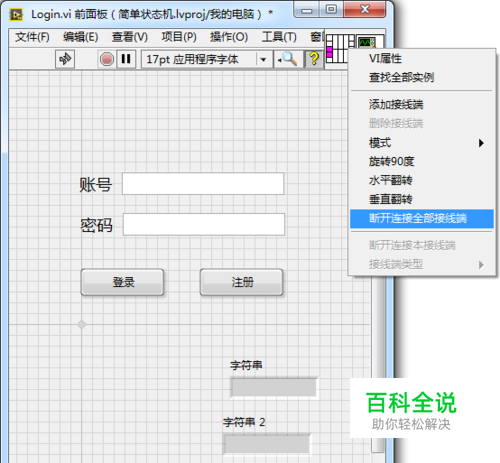Click the search magnifier toolbar icon
This screenshot has width=500, height=463.
click(288, 59)
